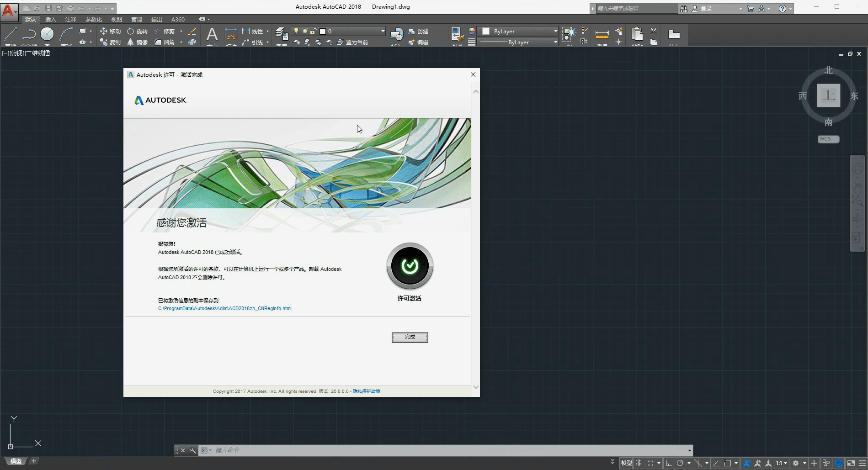Toggle polar tracking in status bar

680,463
